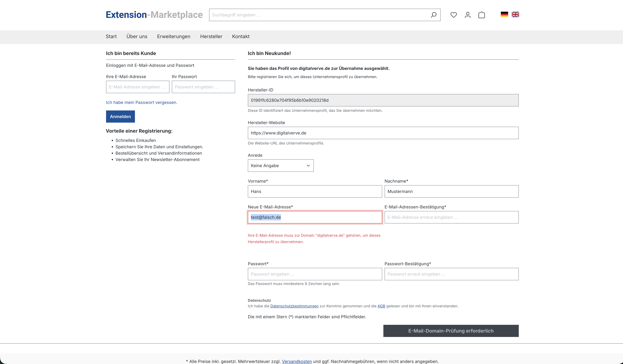
Task: Open the Erweiterungen menu item
Action: coord(174,37)
